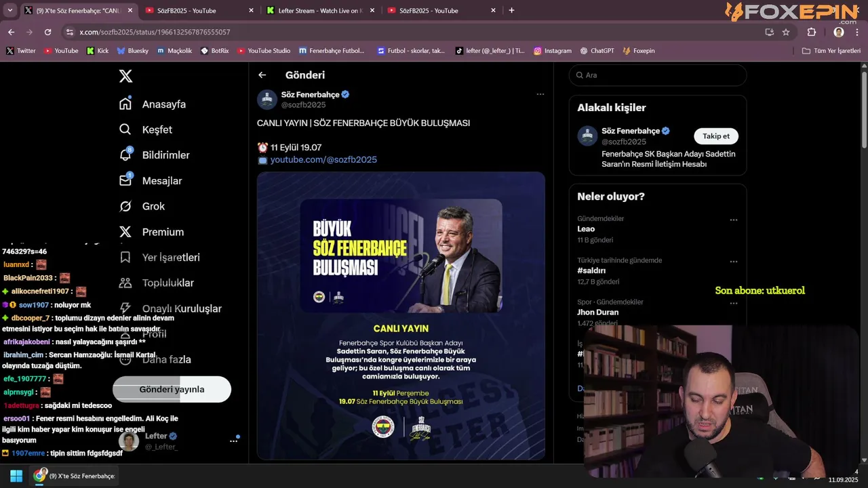This screenshot has width=868, height=488.
Task: Open ChatGPT bookmark
Action: point(597,51)
